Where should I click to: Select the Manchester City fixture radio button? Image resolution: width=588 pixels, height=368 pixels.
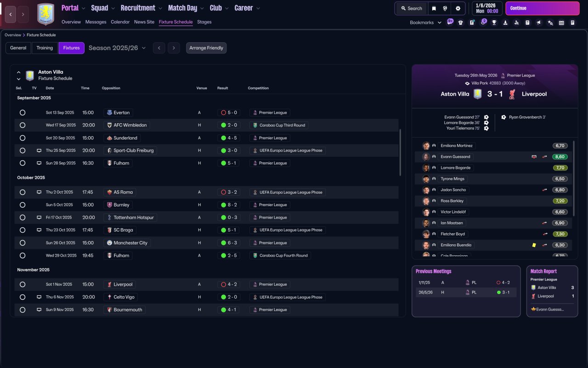point(23,243)
